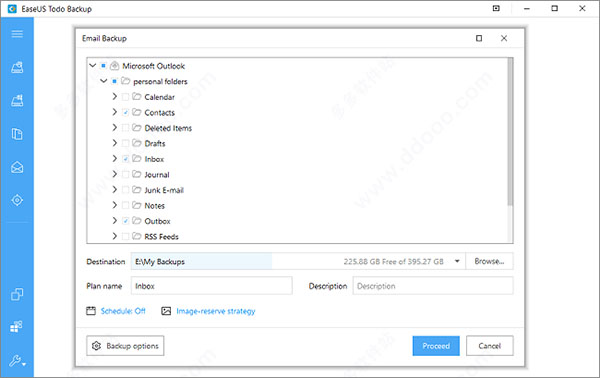Select the Disk/Partition Backup sidebar icon
This screenshot has height=378, width=600.
tap(17, 67)
